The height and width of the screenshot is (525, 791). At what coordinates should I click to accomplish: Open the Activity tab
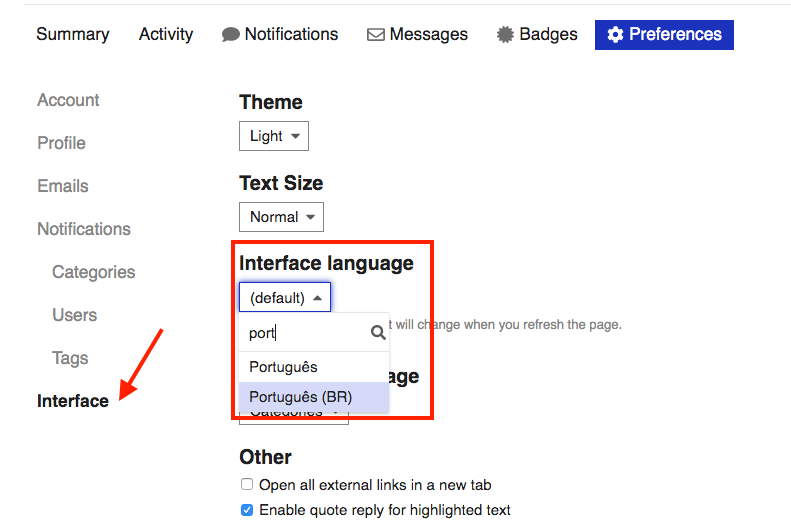(166, 34)
